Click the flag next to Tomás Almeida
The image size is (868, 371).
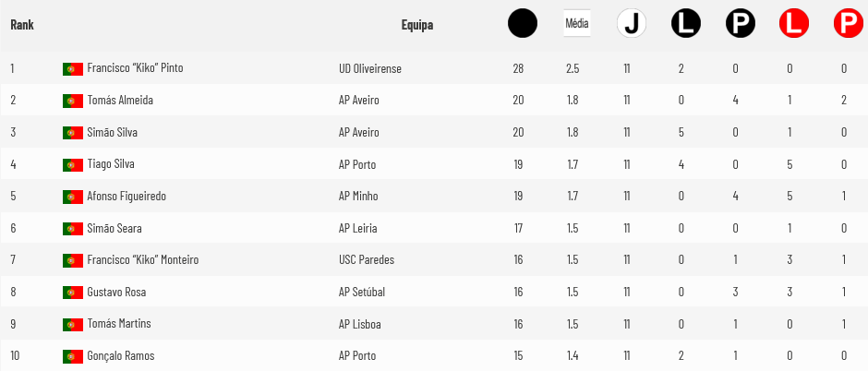(x=73, y=102)
